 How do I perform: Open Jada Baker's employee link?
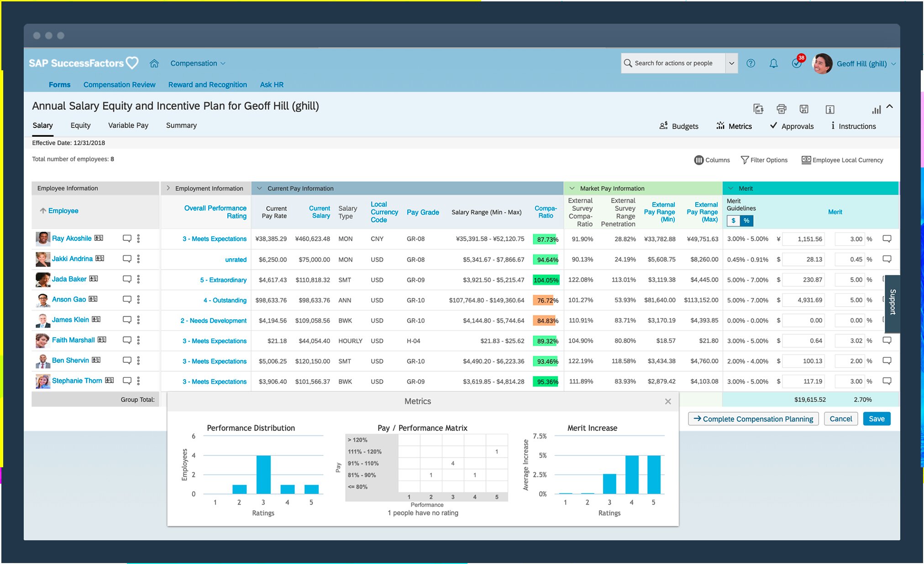(69, 279)
